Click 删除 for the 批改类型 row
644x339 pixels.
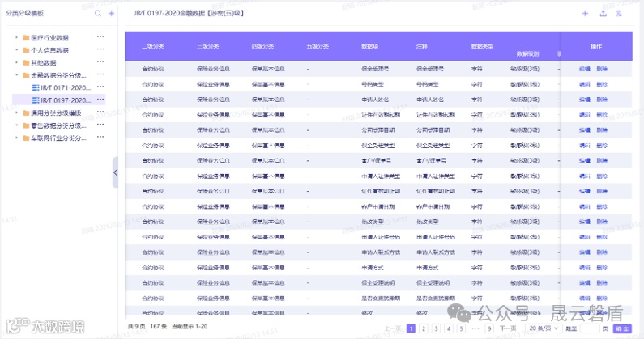click(x=602, y=222)
